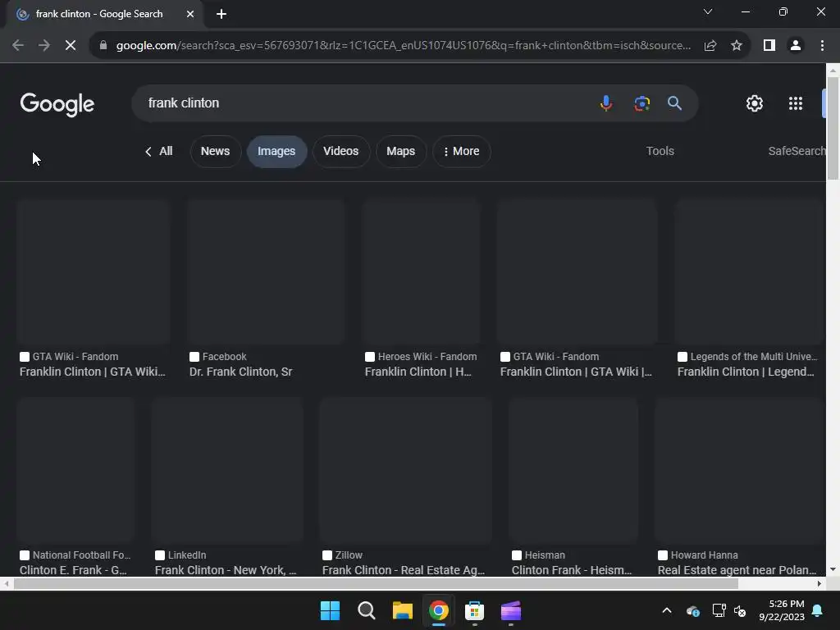Click the Zillow result image thumbnail
The height and width of the screenshot is (630, 840).
pos(405,470)
